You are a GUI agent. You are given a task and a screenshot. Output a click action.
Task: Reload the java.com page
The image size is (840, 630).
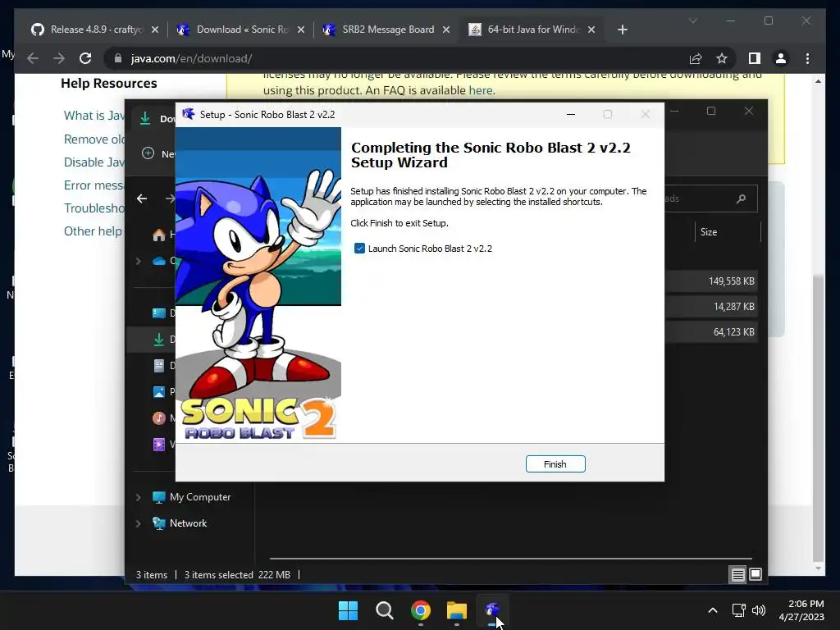coord(85,58)
